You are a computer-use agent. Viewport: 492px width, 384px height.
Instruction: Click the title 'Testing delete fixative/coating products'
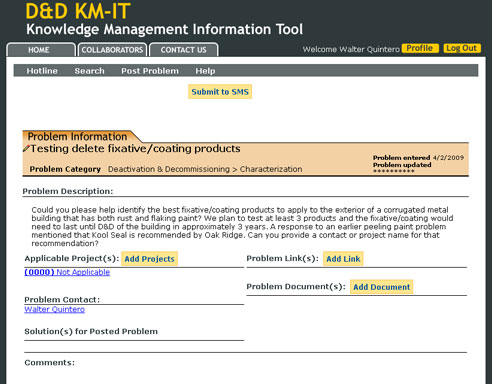(x=135, y=148)
